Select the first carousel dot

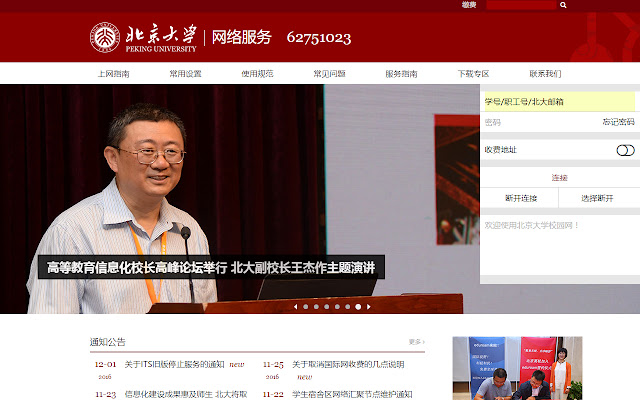pos(306,307)
